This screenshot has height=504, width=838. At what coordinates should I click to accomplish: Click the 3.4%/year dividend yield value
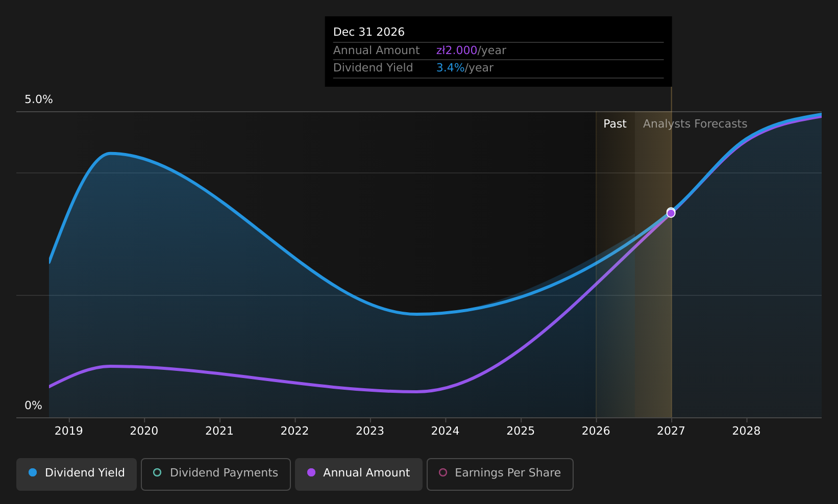(x=465, y=68)
